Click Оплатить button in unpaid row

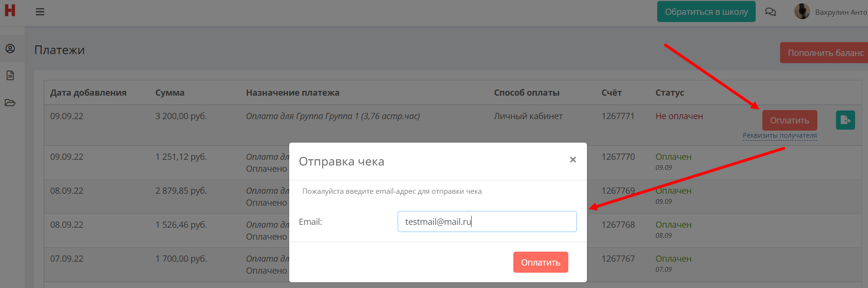click(x=790, y=120)
